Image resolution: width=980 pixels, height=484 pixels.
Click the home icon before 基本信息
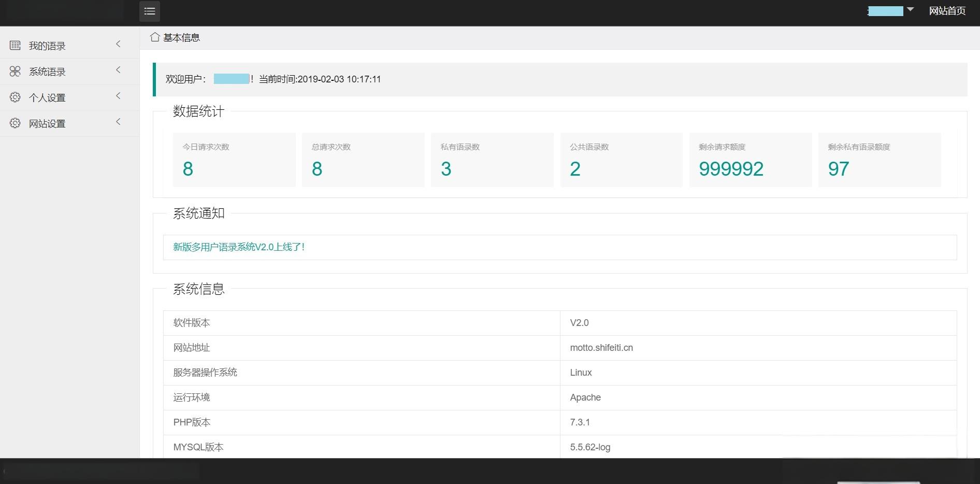pyautogui.click(x=154, y=37)
